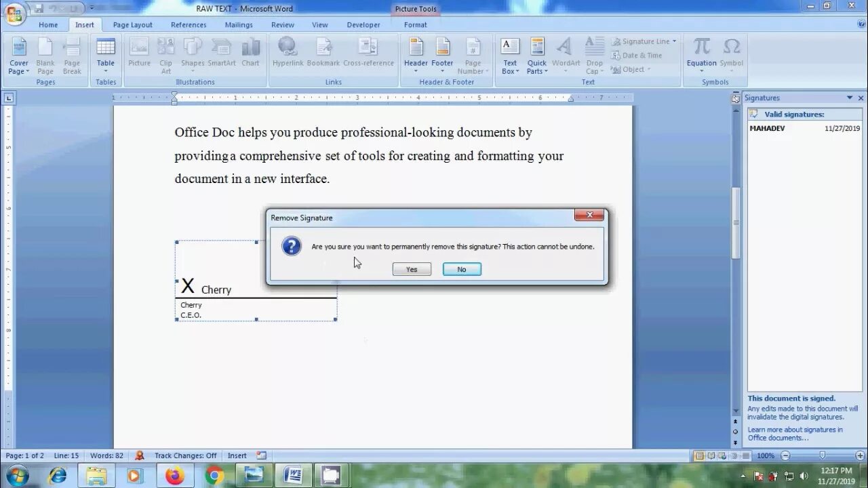Switch to the Home ribbon tab
868x488 pixels.
(48, 25)
